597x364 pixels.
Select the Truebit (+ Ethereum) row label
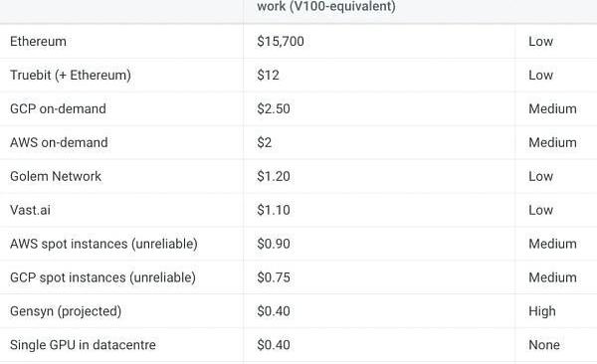click(71, 75)
